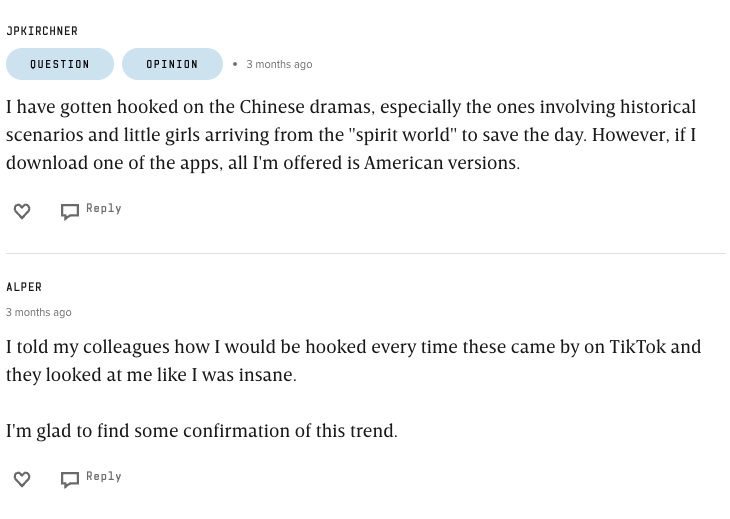Select the OPINION tag pill
The width and height of the screenshot is (730, 519).
pos(172,64)
